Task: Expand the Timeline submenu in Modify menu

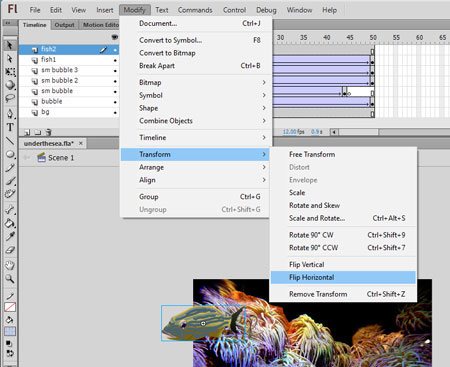Action: pyautogui.click(x=196, y=137)
